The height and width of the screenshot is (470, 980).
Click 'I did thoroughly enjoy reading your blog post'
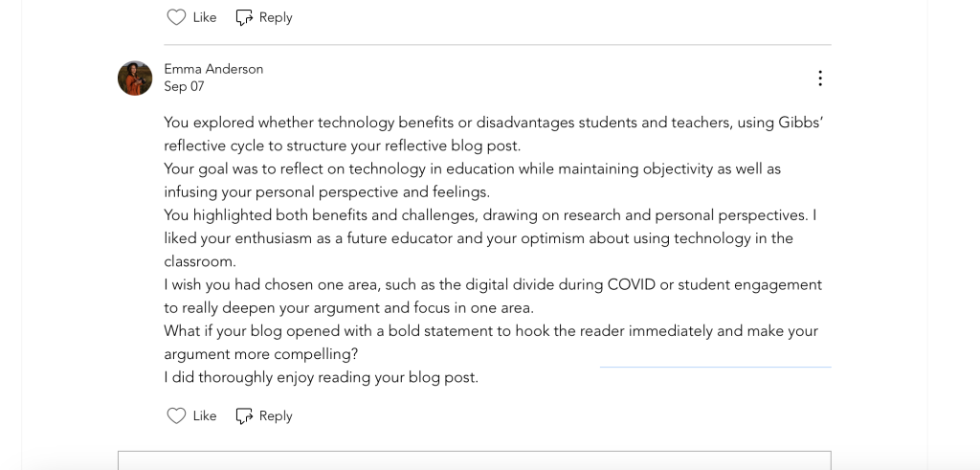pos(321,377)
